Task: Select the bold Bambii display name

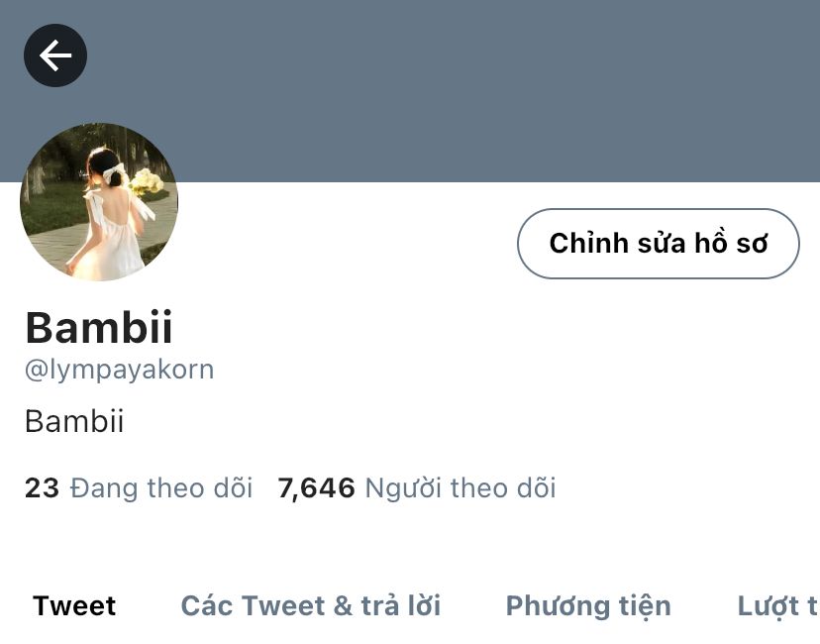Action: coord(99,328)
